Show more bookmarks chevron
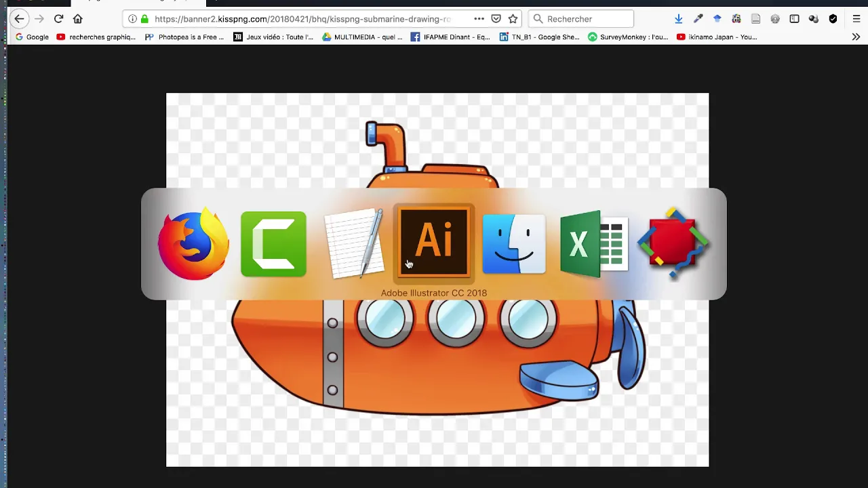 [x=856, y=37]
